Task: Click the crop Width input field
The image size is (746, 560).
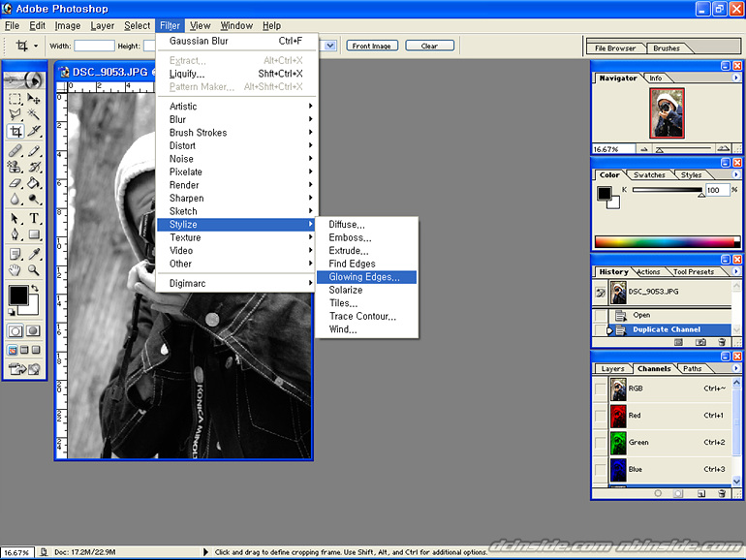Action: [94, 46]
